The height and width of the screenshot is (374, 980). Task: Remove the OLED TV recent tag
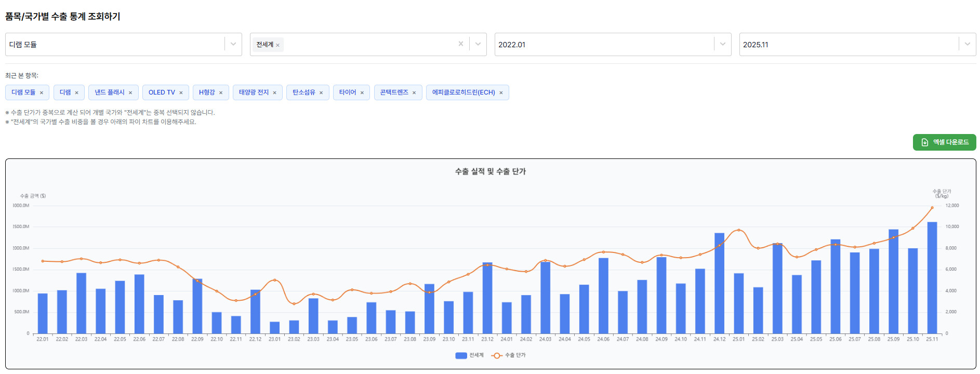click(x=181, y=93)
